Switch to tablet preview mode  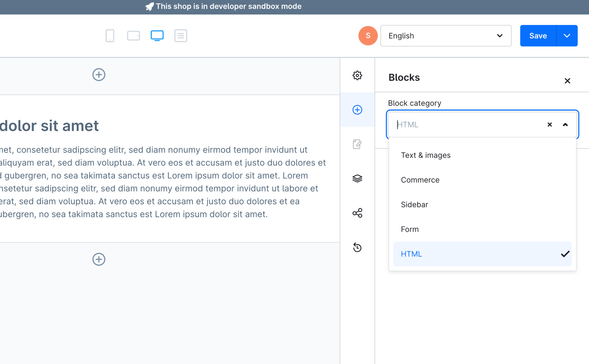tap(133, 36)
